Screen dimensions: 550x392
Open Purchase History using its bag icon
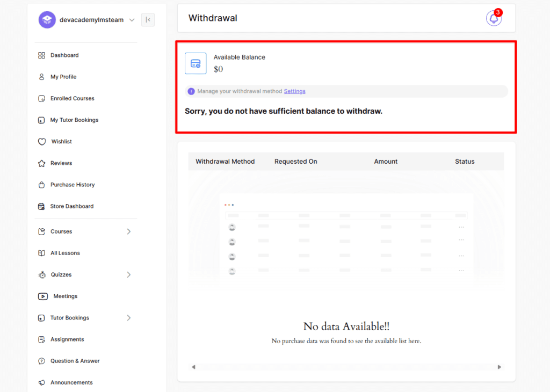(41, 184)
